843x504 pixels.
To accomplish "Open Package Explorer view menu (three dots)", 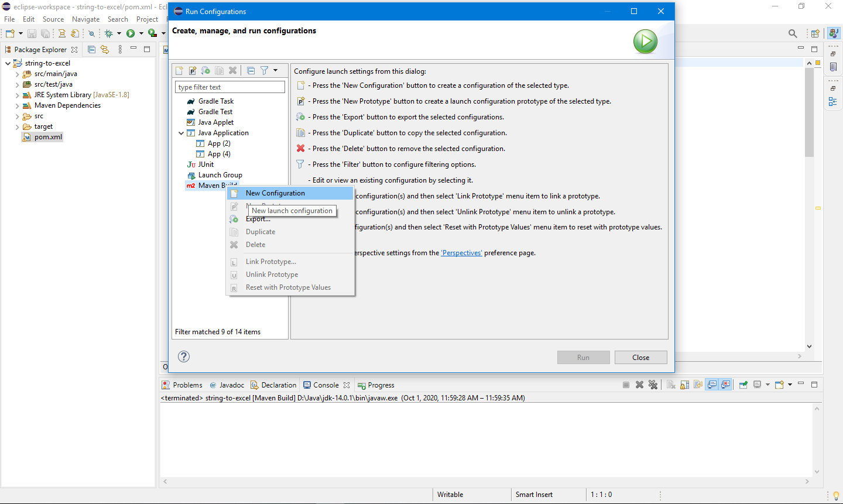I will coord(120,49).
